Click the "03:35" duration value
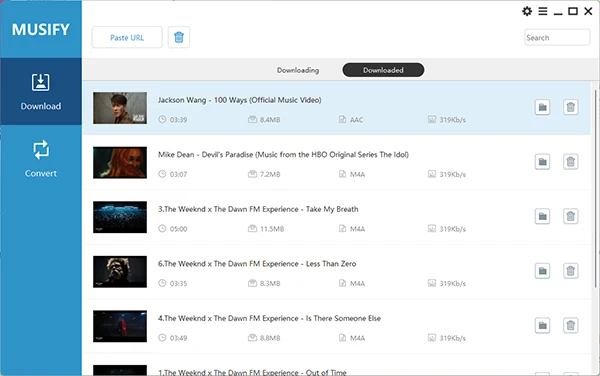The height and width of the screenshot is (376, 600). tap(178, 283)
